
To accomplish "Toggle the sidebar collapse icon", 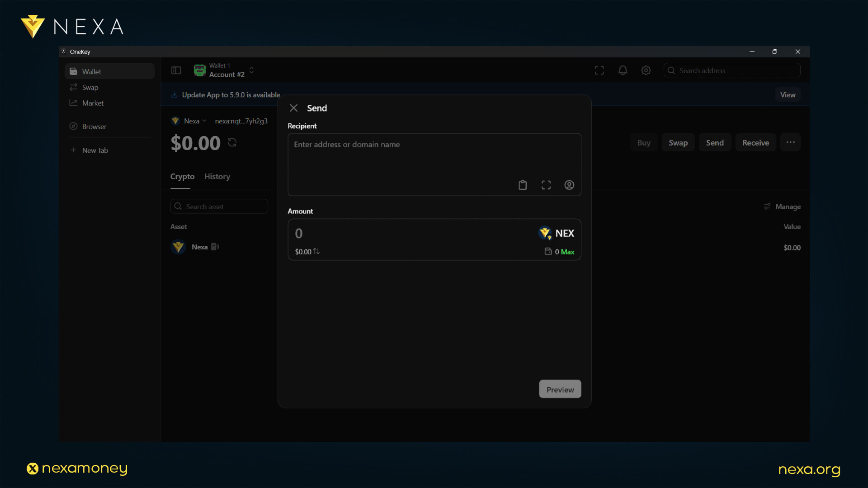I will pyautogui.click(x=176, y=70).
